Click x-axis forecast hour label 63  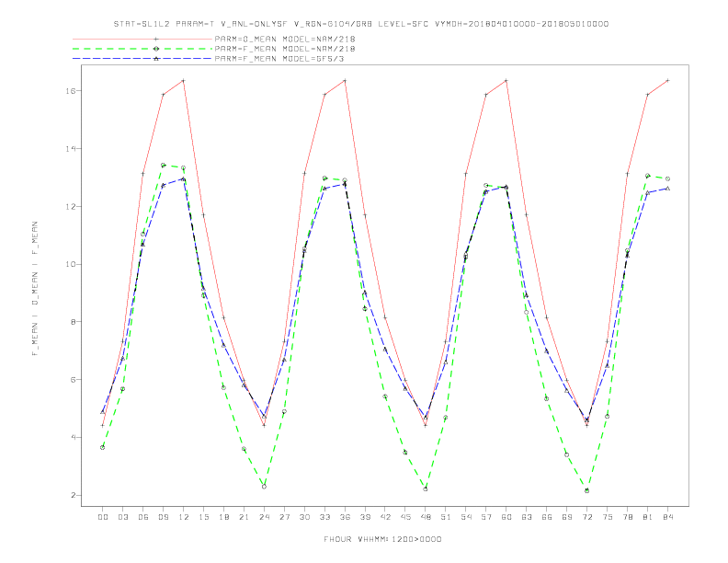pos(527,517)
